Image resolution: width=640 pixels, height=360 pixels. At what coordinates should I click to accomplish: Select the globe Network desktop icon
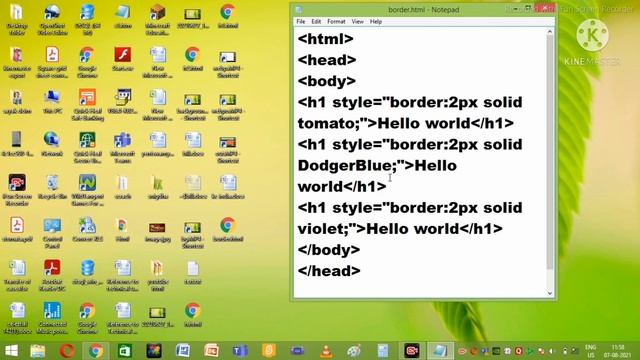click(x=52, y=144)
